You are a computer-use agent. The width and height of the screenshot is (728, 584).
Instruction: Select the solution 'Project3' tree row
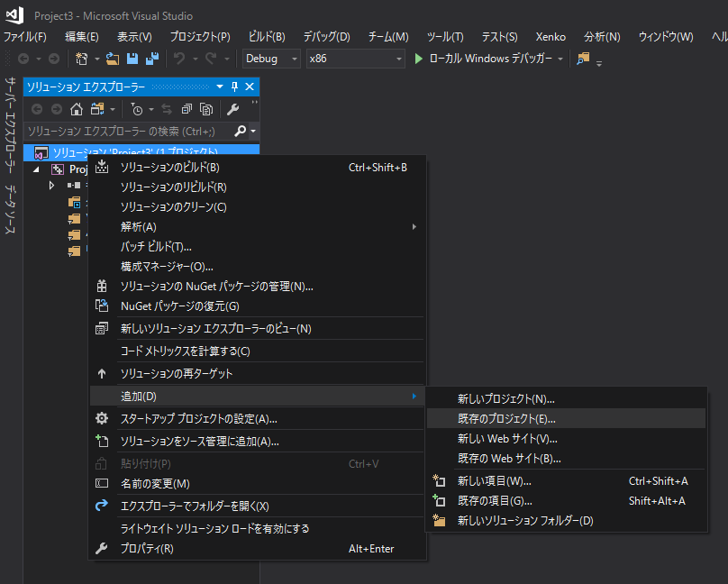tap(141, 151)
